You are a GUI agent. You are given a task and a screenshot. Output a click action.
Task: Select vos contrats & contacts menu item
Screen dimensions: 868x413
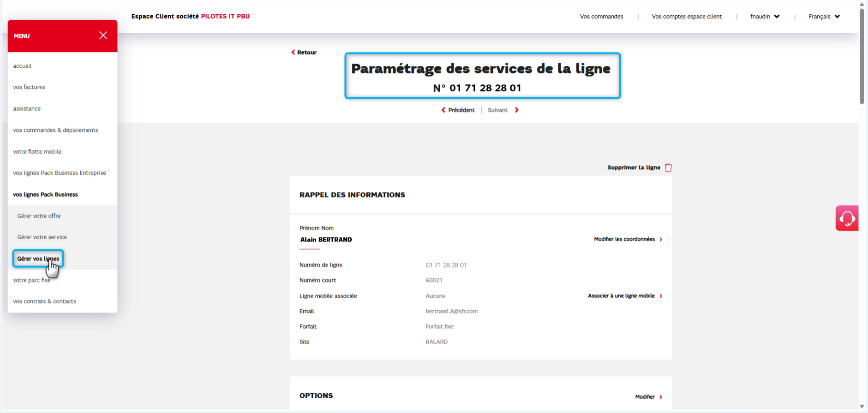[44, 301]
